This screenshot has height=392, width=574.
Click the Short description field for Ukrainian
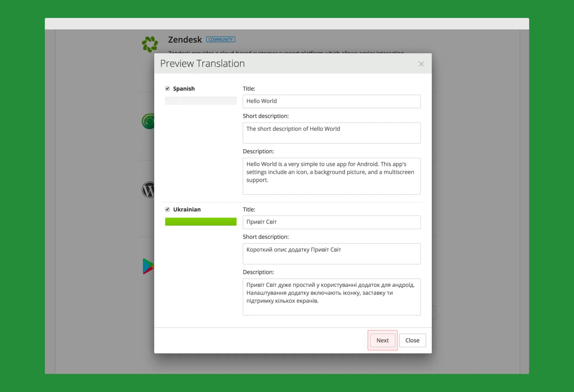click(x=332, y=253)
